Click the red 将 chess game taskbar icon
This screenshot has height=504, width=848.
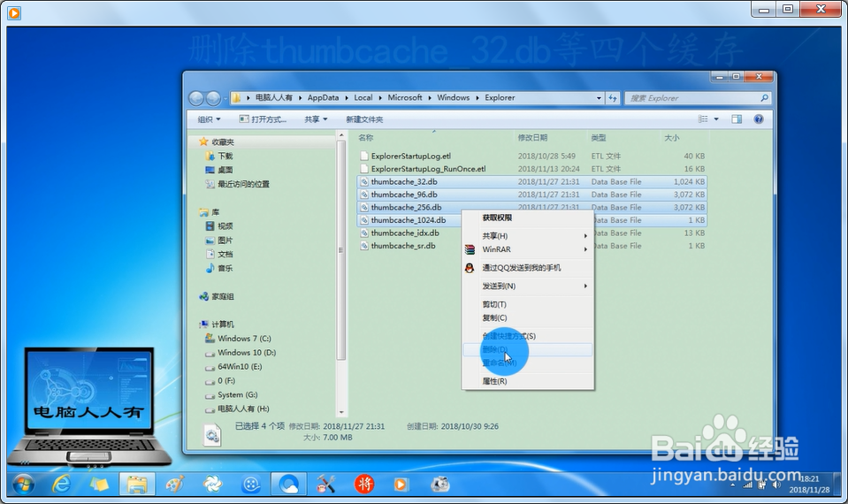[x=364, y=484]
